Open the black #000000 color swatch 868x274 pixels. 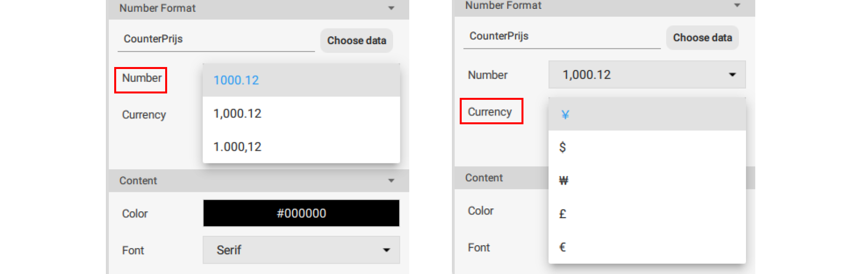tap(301, 213)
